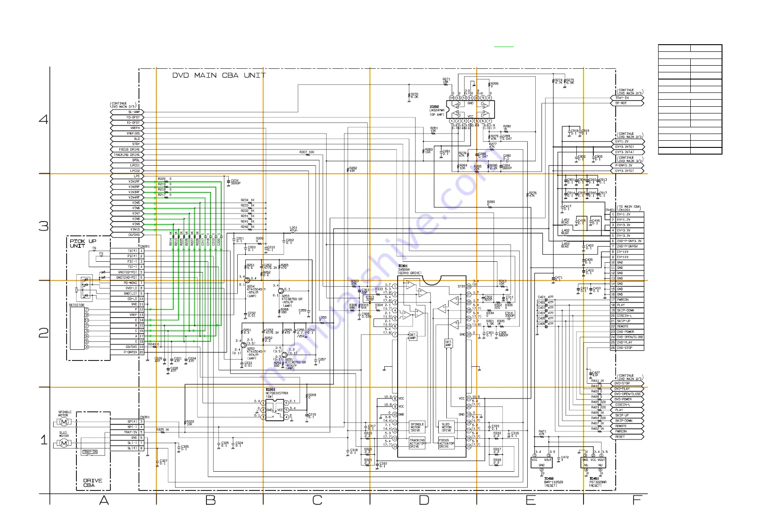Click the 'SLED MOTOR' label beside the motor
760x532 pixels.
pyautogui.click(x=64, y=434)
